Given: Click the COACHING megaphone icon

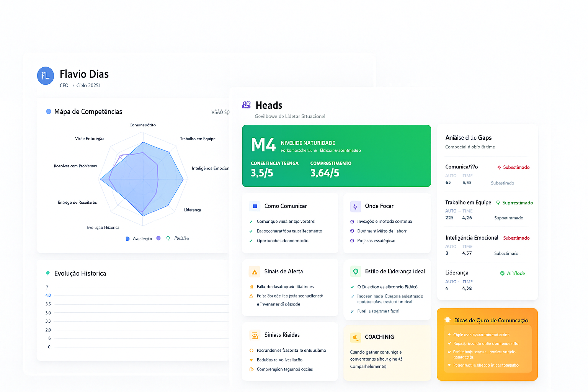Looking at the screenshot, I should 355,337.
